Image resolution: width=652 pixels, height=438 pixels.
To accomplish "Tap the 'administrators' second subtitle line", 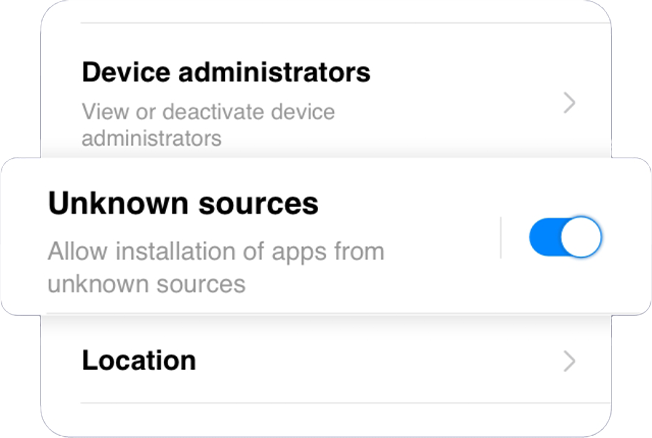I will (x=151, y=138).
